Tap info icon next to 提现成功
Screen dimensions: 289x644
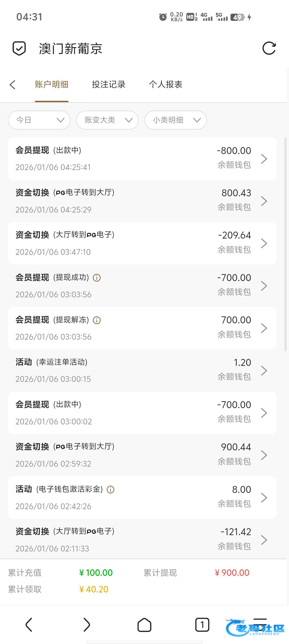[97, 278]
